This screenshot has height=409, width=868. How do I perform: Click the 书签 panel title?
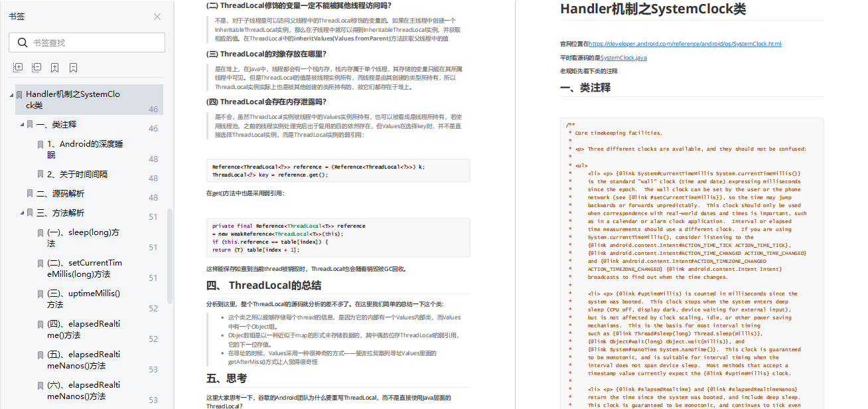click(x=17, y=17)
